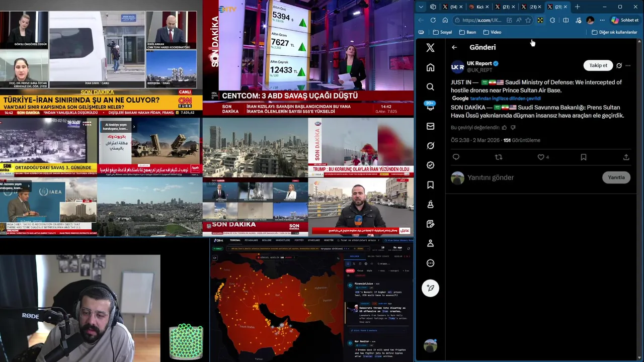Image resolution: width=644 pixels, height=362 pixels.
Task: Click the Yanıtla reply button
Action: [616, 177]
